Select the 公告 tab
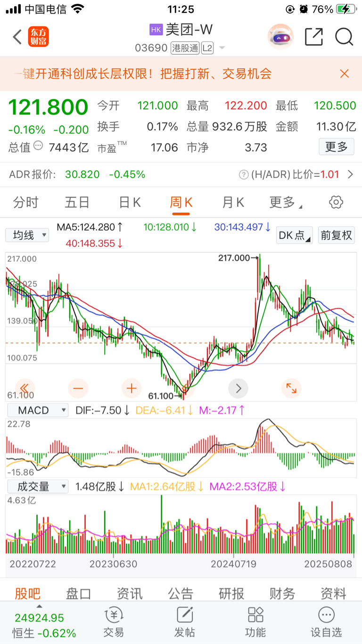362x644 pixels. [x=181, y=593]
